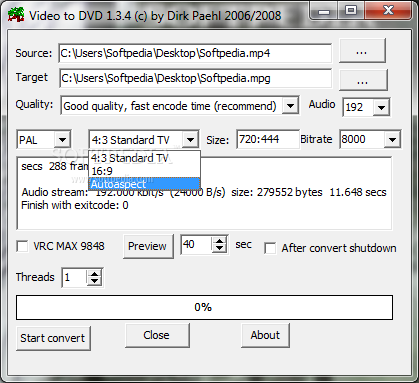Click the 'Finish with exitcode: 0' log line

75,205
